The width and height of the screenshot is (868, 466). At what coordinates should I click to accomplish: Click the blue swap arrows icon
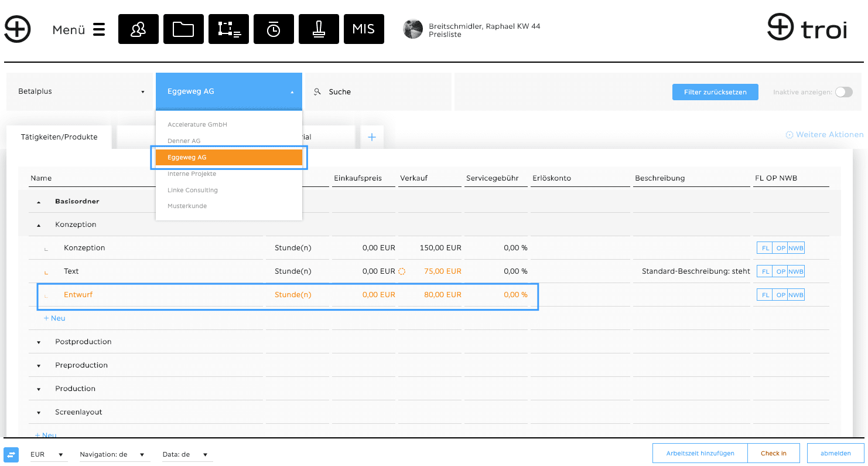click(x=11, y=454)
